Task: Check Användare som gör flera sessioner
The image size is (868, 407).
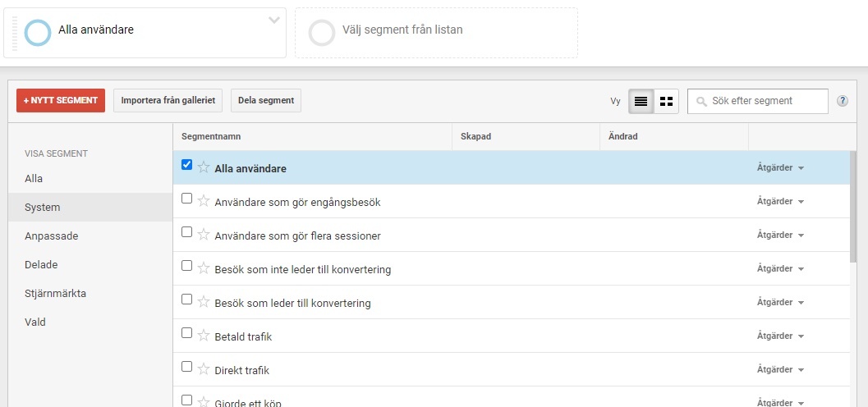Action: (186, 232)
